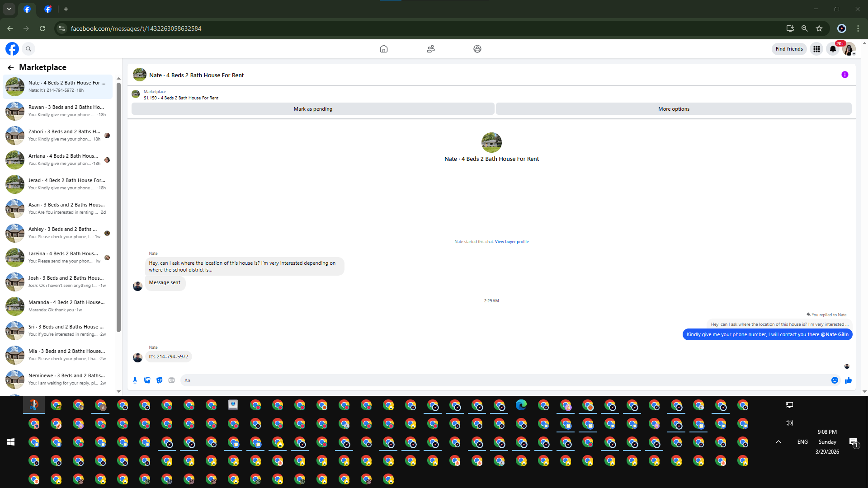Image resolution: width=868 pixels, height=488 pixels.
Task: Open Microsoft Edge from the taskbar
Action: point(521,405)
